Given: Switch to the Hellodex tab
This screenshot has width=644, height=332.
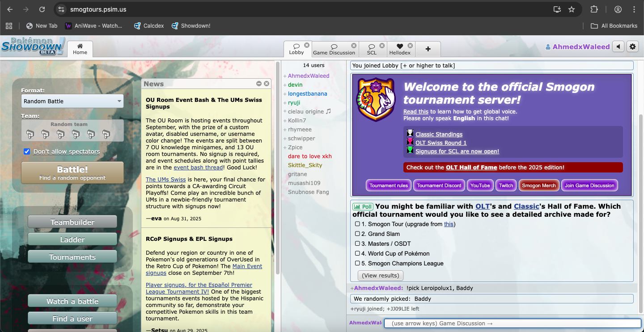Looking at the screenshot, I should coord(400,49).
